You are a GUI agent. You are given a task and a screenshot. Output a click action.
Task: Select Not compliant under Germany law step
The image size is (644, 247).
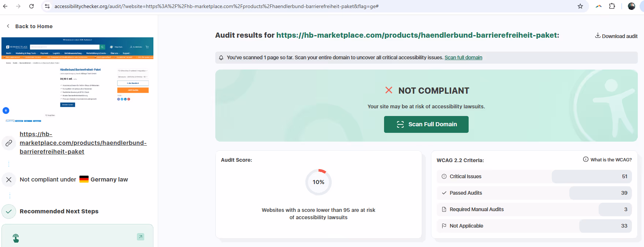click(x=74, y=179)
